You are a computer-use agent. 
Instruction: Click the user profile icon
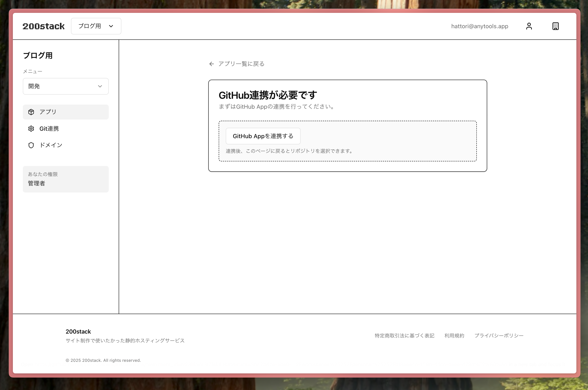529,26
